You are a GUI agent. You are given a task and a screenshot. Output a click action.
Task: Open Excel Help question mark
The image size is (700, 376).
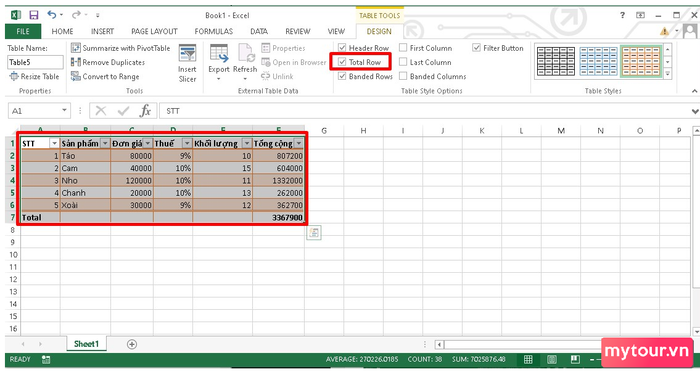[x=622, y=15]
